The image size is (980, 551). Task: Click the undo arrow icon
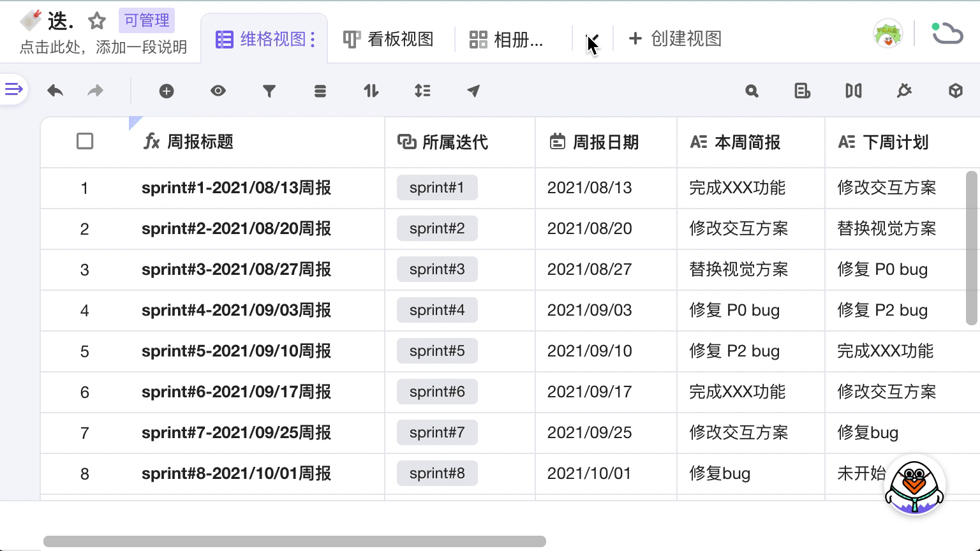[x=56, y=91]
